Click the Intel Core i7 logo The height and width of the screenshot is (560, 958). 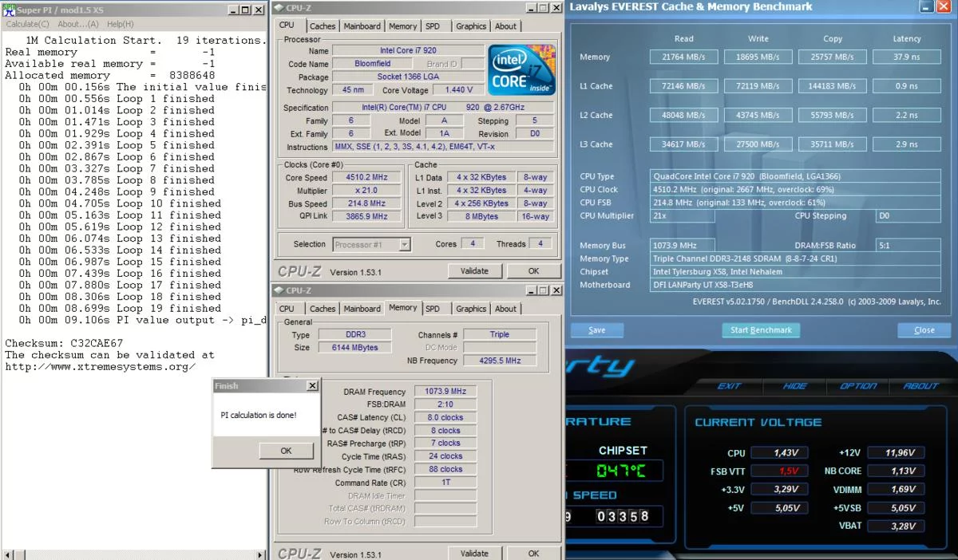[523, 70]
